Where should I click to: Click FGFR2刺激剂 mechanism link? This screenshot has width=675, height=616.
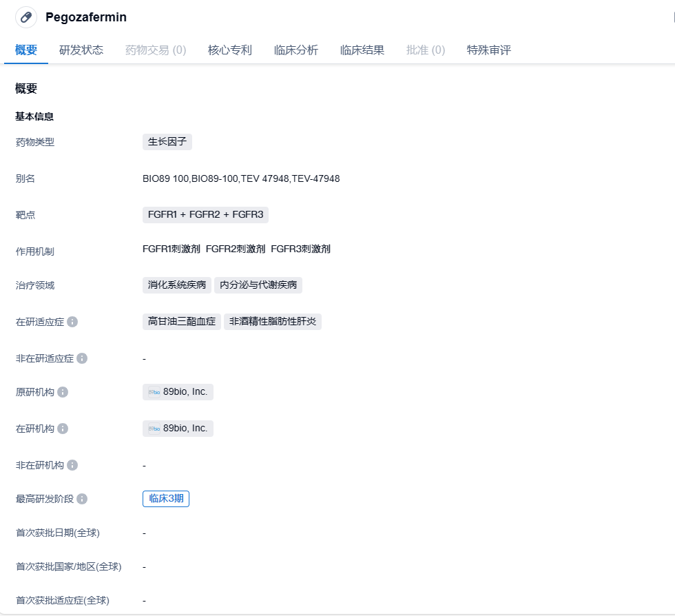point(235,249)
